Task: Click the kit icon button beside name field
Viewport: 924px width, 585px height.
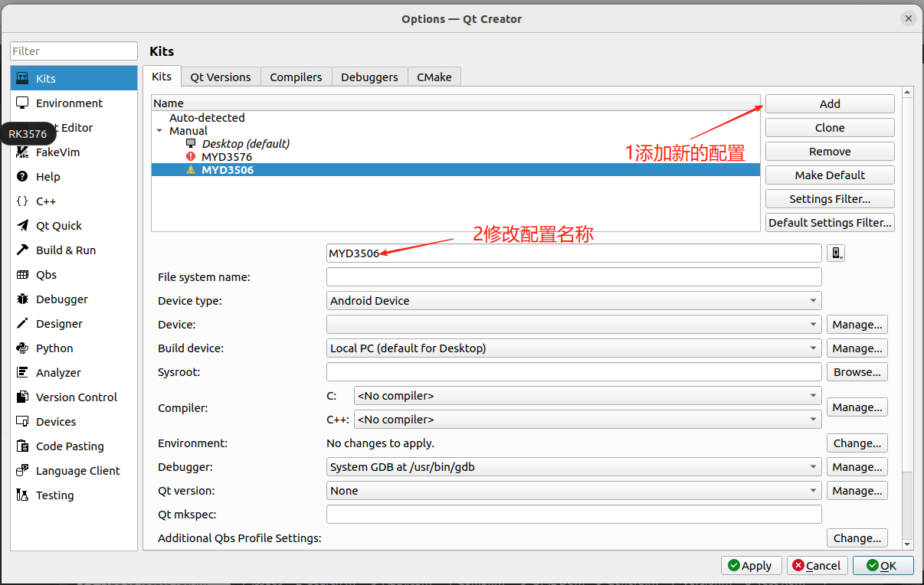Action: pos(835,253)
